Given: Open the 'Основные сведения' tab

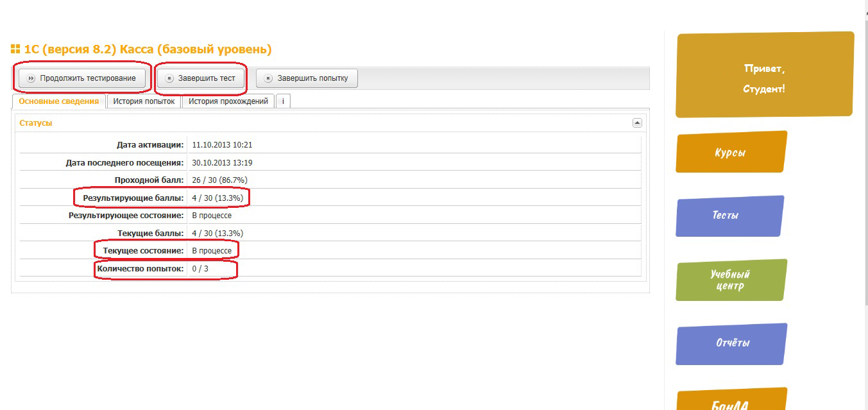Looking at the screenshot, I should coord(59,101).
